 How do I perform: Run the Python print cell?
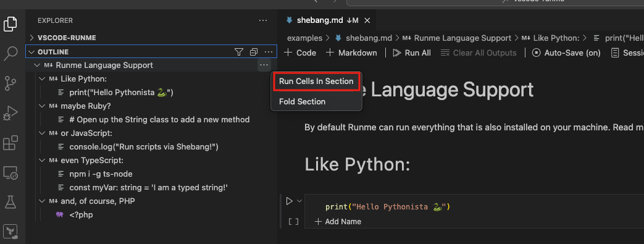(289, 201)
